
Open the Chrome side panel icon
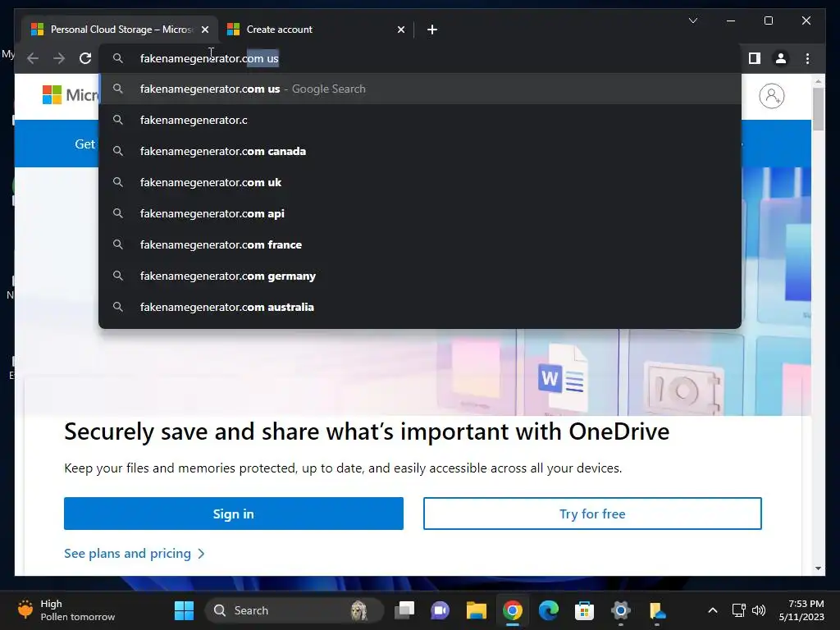(x=755, y=58)
